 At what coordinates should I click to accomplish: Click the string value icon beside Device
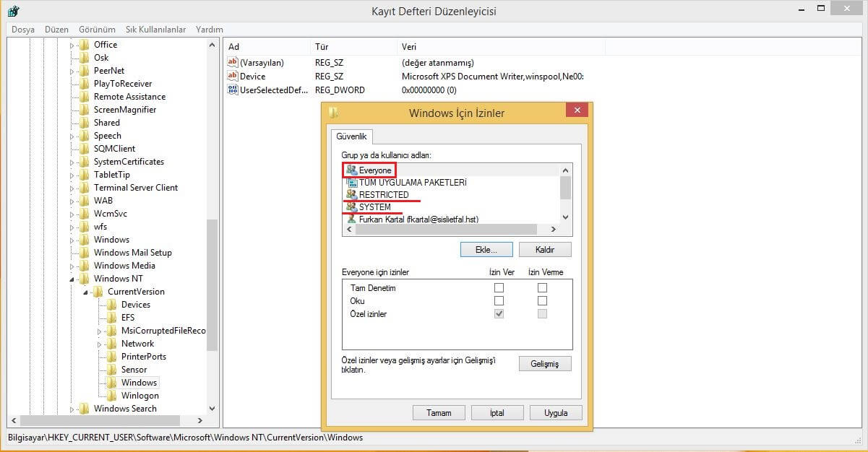[x=233, y=76]
